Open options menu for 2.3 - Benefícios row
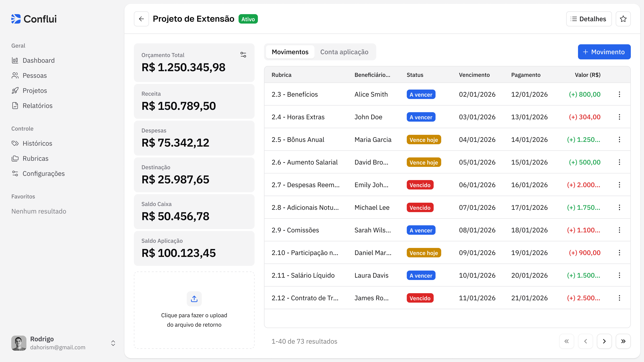Screen dimensions: 644x362 pos(619,94)
